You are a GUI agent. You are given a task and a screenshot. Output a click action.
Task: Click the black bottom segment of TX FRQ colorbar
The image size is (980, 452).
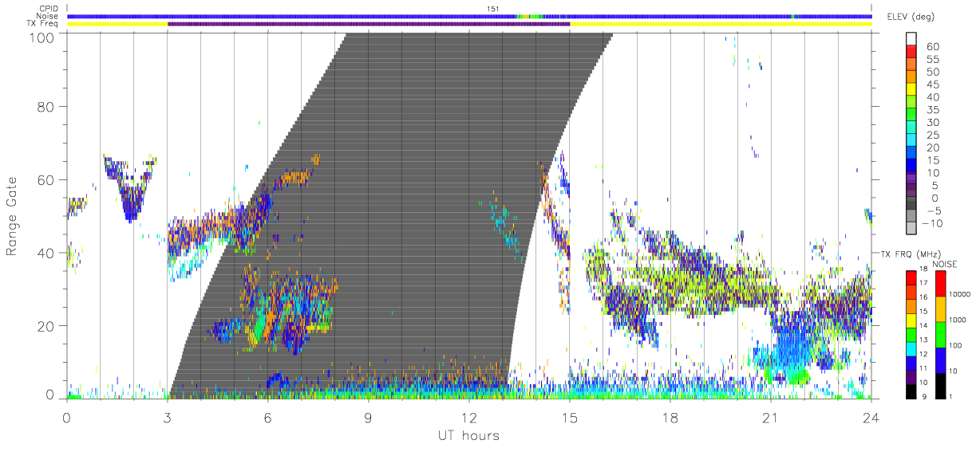coord(911,390)
